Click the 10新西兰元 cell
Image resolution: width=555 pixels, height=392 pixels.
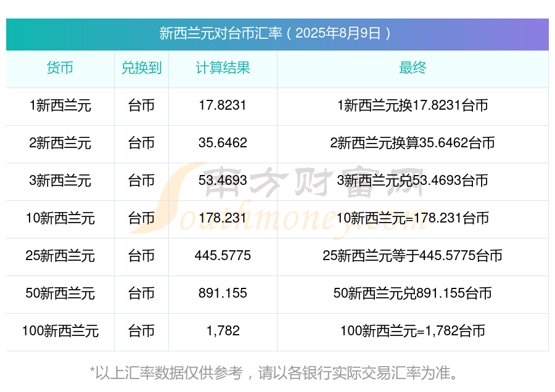60,218
